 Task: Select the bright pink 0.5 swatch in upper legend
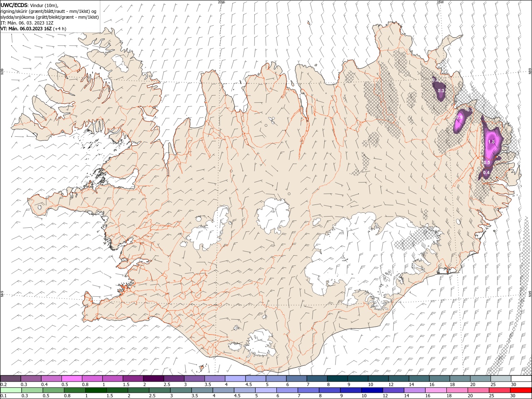pos(72,378)
